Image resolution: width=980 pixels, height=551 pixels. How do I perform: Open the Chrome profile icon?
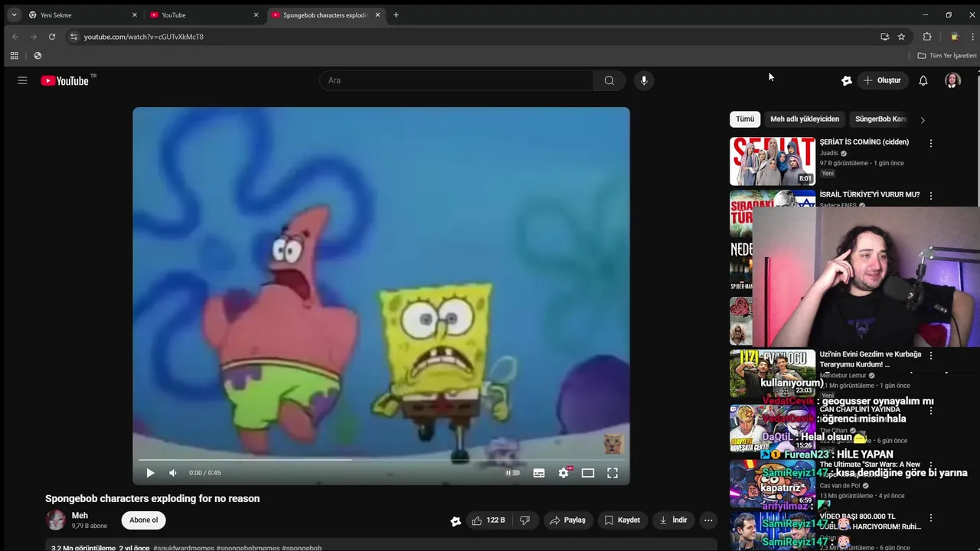954,36
